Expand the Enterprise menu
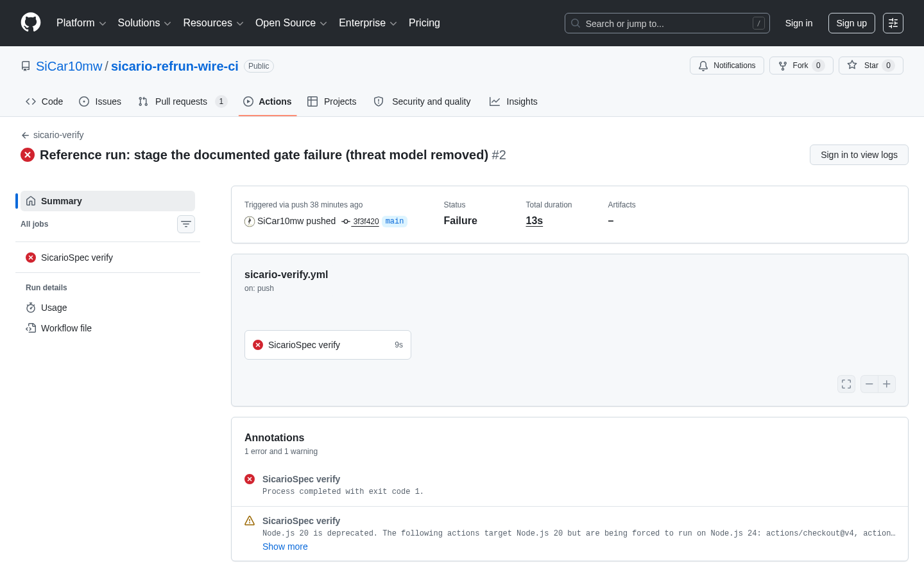The height and width of the screenshot is (578, 924). pyautogui.click(x=368, y=23)
